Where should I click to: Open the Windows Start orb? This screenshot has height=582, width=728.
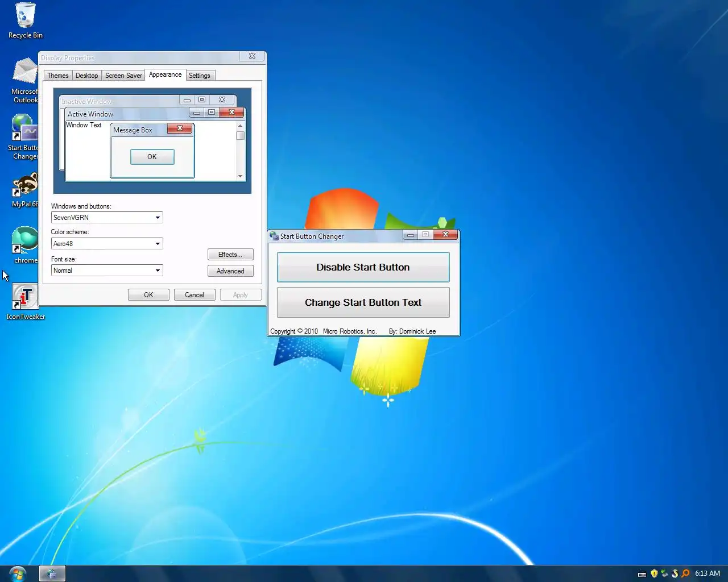[18, 573]
